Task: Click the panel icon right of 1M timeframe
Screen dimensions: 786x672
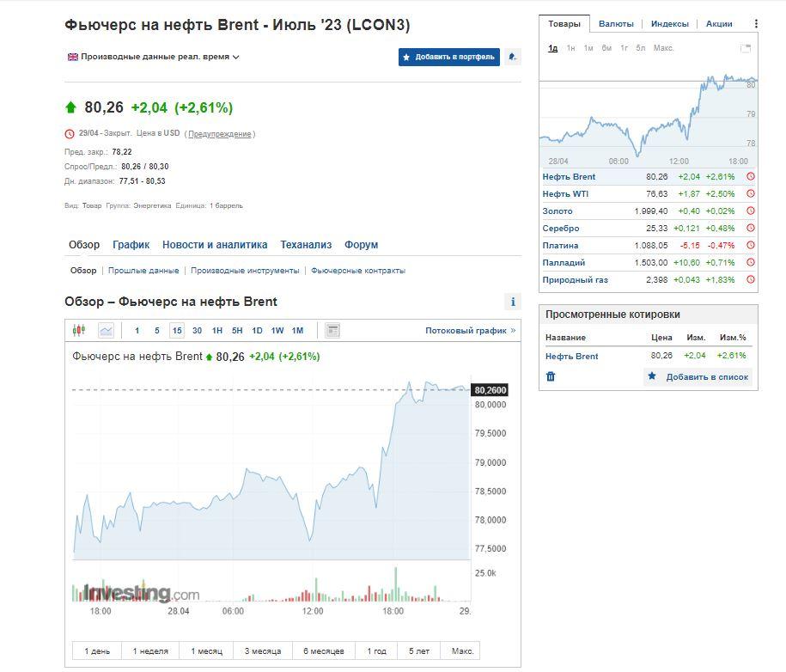Action: click(332, 329)
